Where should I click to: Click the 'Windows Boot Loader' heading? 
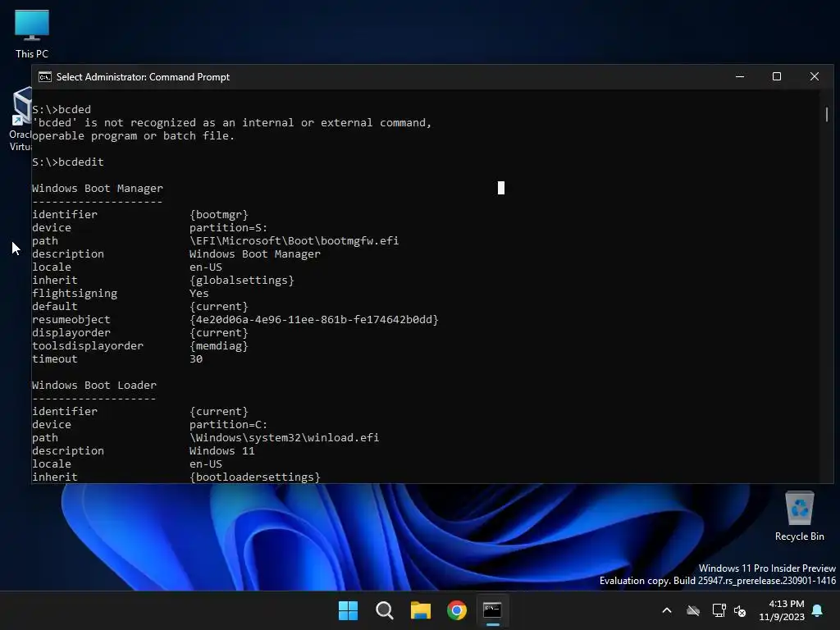click(x=94, y=385)
